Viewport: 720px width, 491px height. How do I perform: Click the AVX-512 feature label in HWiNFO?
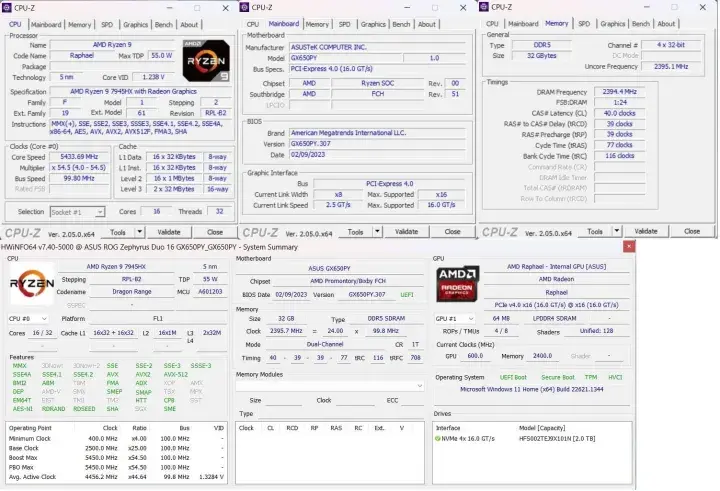176,374
